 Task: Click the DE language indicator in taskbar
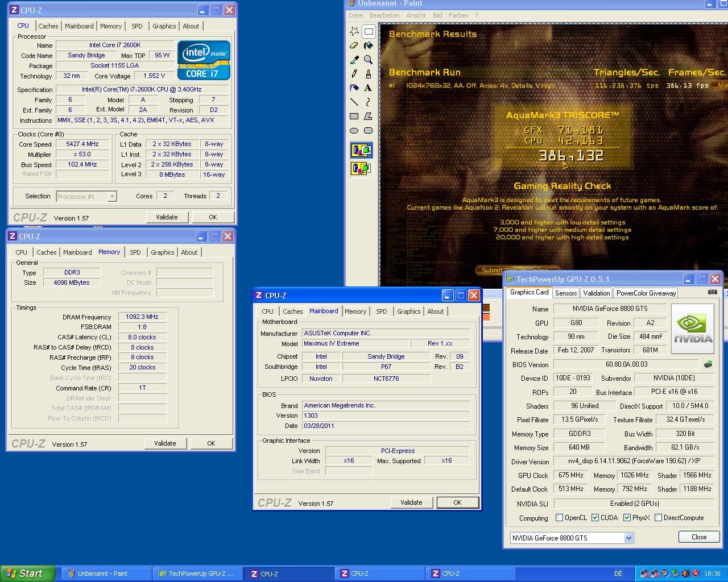tap(618, 573)
